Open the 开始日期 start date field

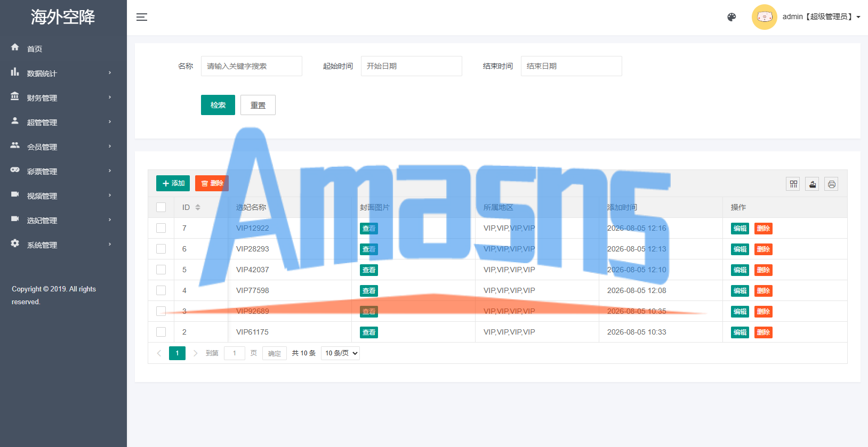coord(412,66)
